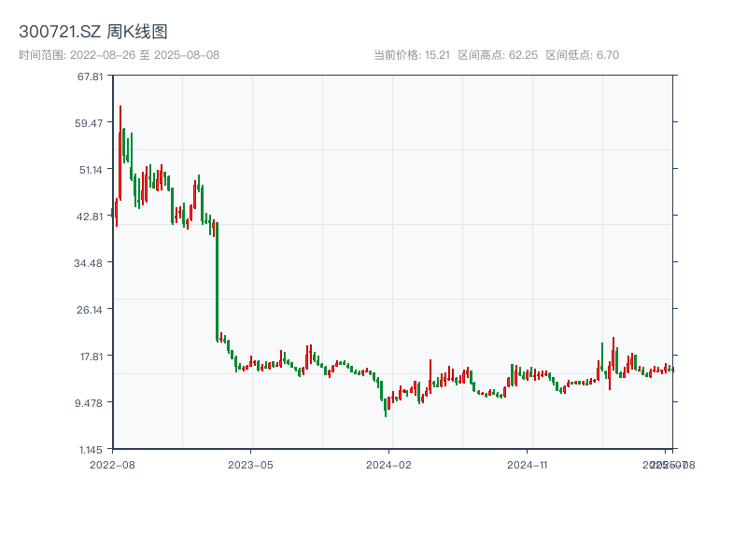
Task: Click the 区间高点 62.25 label
Action: tap(498, 55)
